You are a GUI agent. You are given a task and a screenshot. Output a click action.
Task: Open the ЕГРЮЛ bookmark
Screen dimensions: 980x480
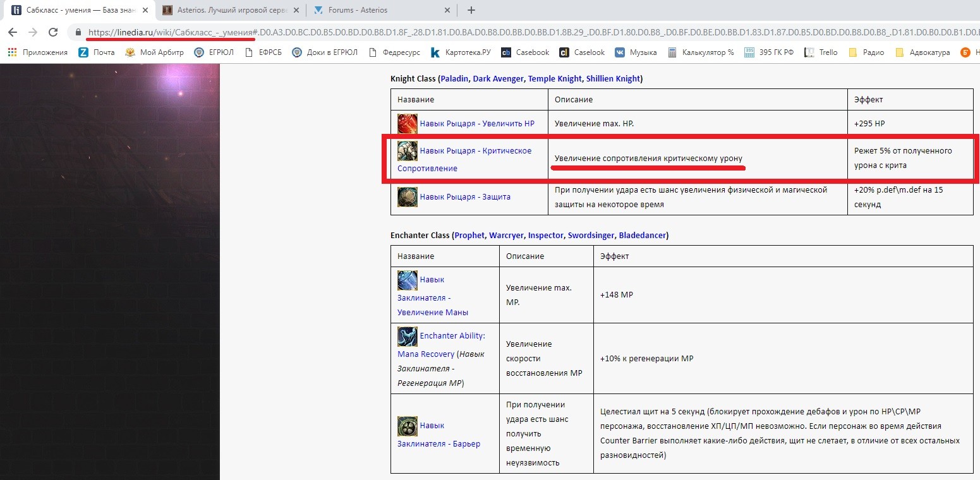(x=214, y=52)
